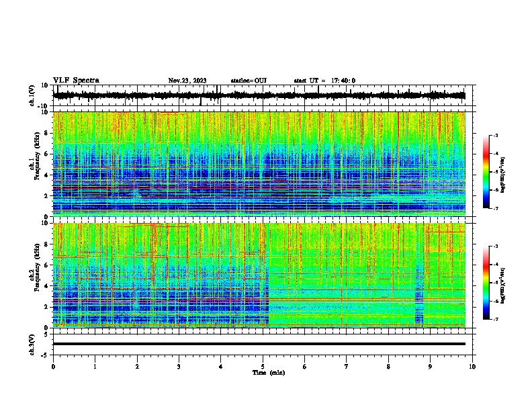Click the ch.2 "Frequency (kHz)" axis label
The width and height of the screenshot is (532, 411).
point(37,267)
